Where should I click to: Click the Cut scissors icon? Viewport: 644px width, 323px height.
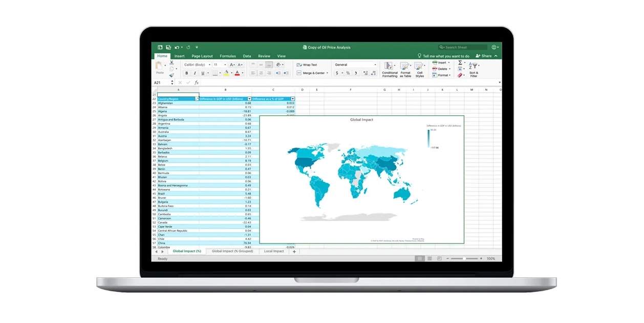click(x=171, y=63)
